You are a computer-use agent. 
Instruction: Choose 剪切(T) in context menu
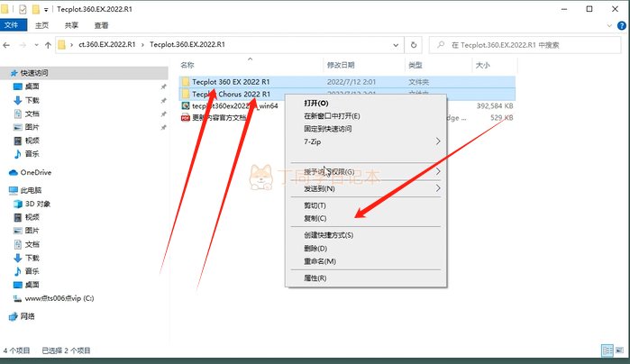coord(366,205)
